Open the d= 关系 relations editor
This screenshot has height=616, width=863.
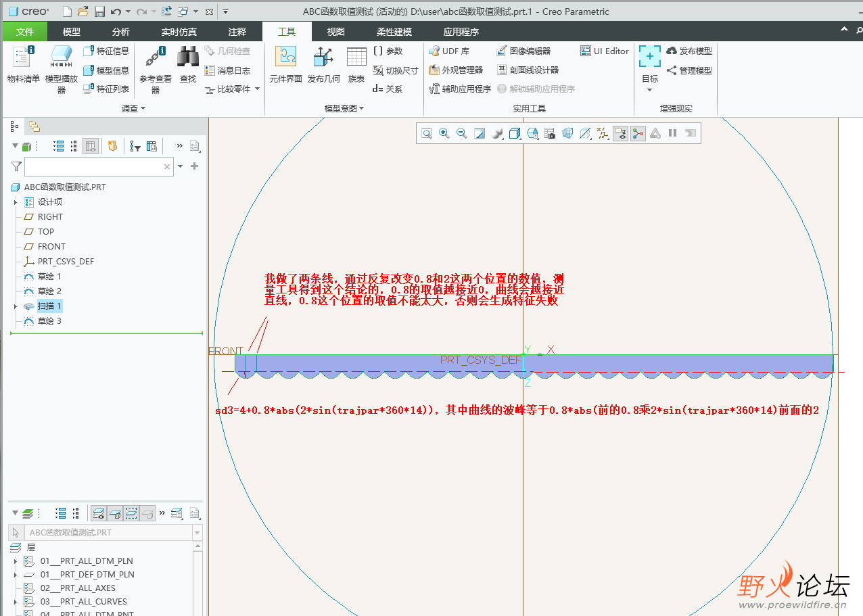(388, 89)
